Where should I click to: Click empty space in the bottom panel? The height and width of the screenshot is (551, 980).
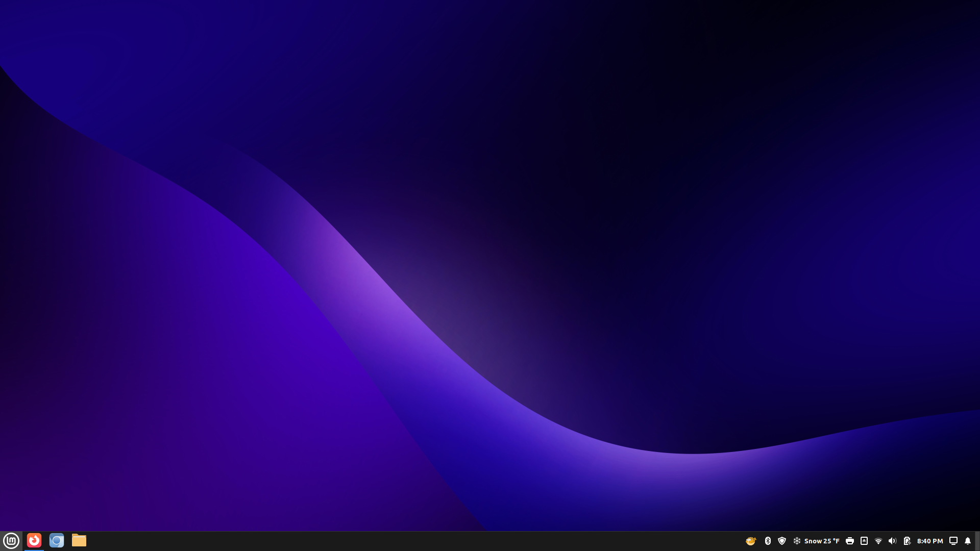coord(408,541)
